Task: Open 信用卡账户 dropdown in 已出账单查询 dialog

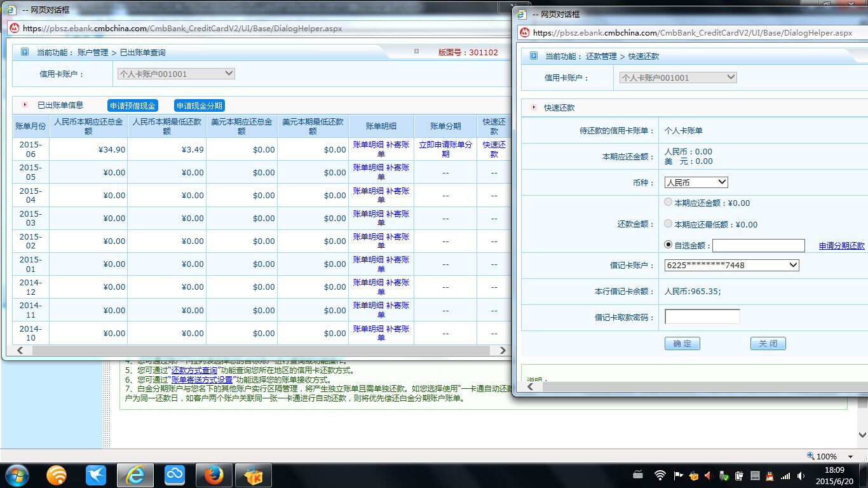Action: (175, 74)
